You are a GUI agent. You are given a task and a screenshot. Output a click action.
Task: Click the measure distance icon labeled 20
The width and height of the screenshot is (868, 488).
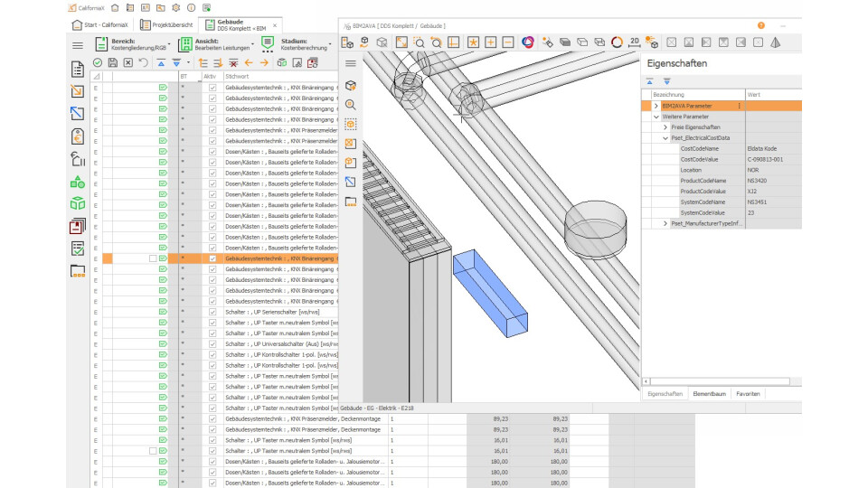[x=634, y=42]
